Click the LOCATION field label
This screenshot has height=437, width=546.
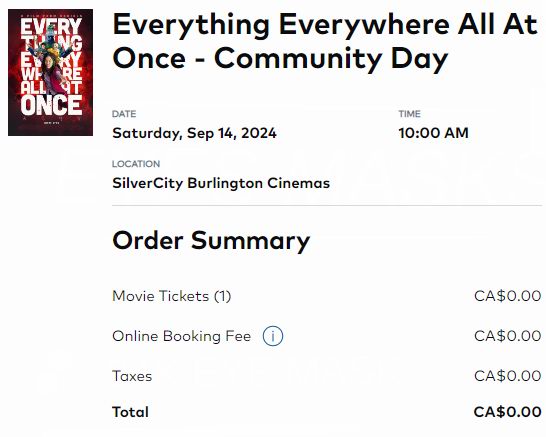tap(136, 164)
